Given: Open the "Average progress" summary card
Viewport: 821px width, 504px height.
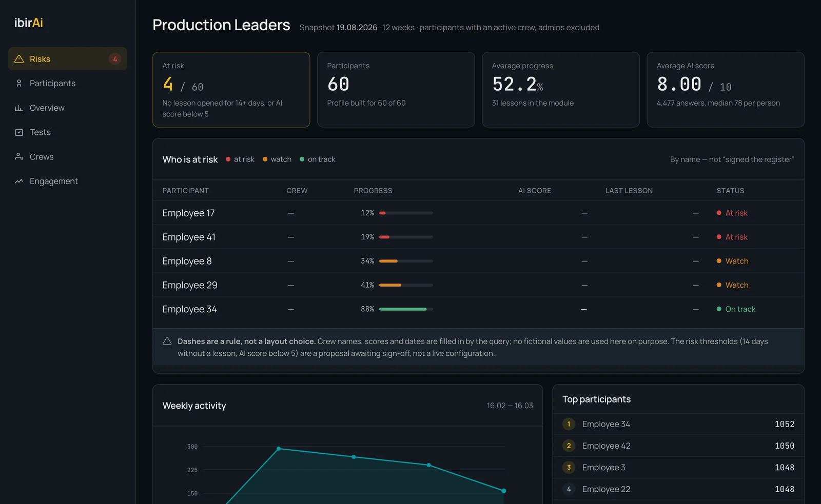Looking at the screenshot, I should point(561,90).
